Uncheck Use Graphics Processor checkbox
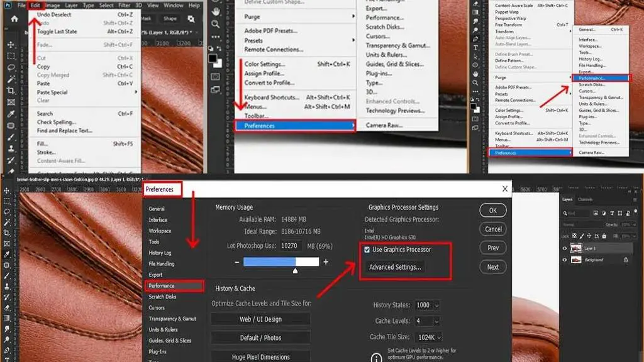 click(367, 250)
